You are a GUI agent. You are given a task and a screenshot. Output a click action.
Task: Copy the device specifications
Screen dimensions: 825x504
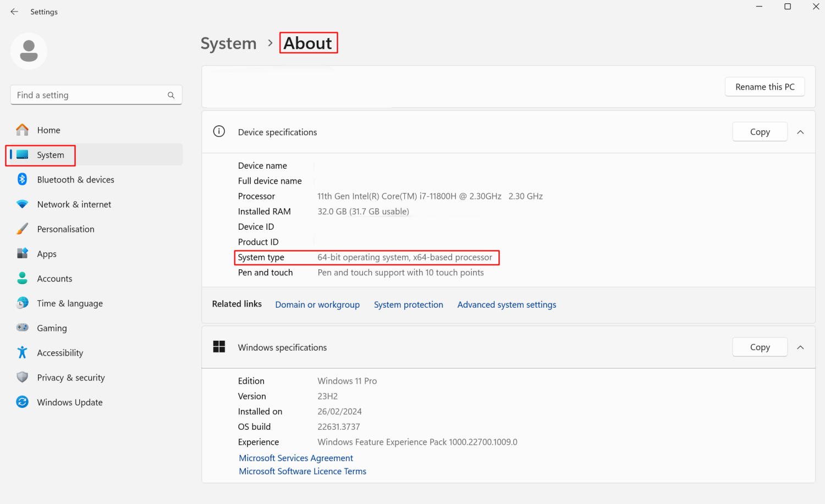(760, 132)
